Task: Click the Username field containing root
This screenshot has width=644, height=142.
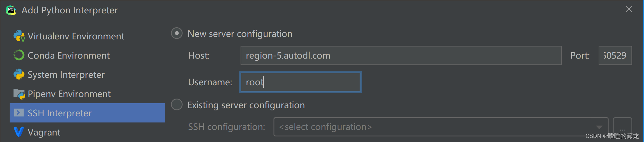Action: [x=300, y=82]
